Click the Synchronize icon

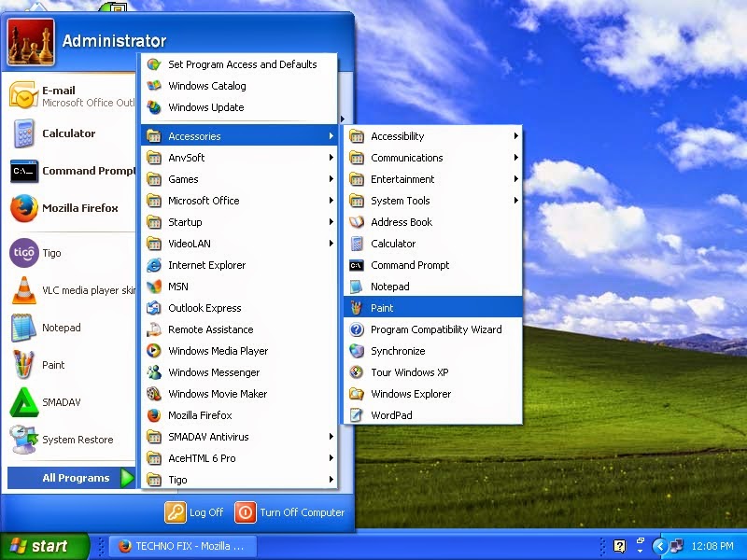(x=357, y=351)
